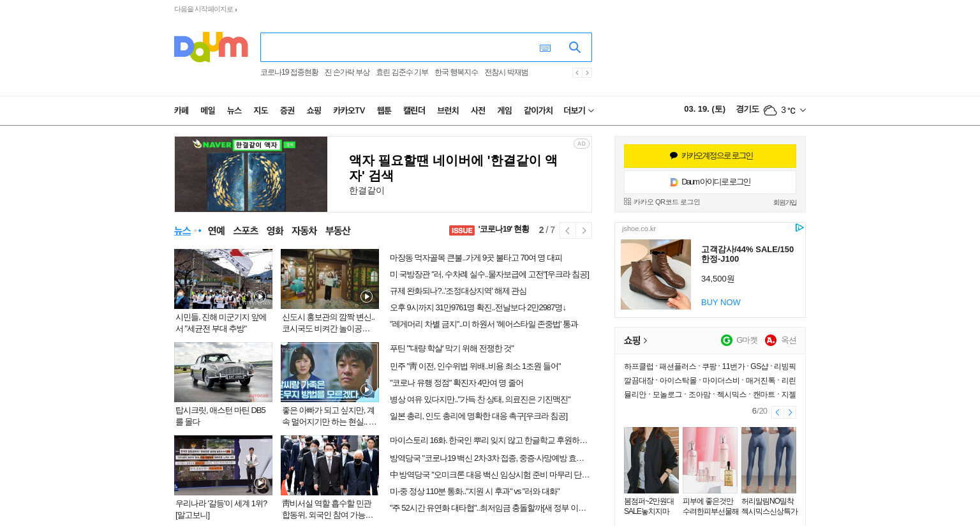980x526 pixels.
Task: Open '코로나19' 현황 issue link
Action: 504,229
